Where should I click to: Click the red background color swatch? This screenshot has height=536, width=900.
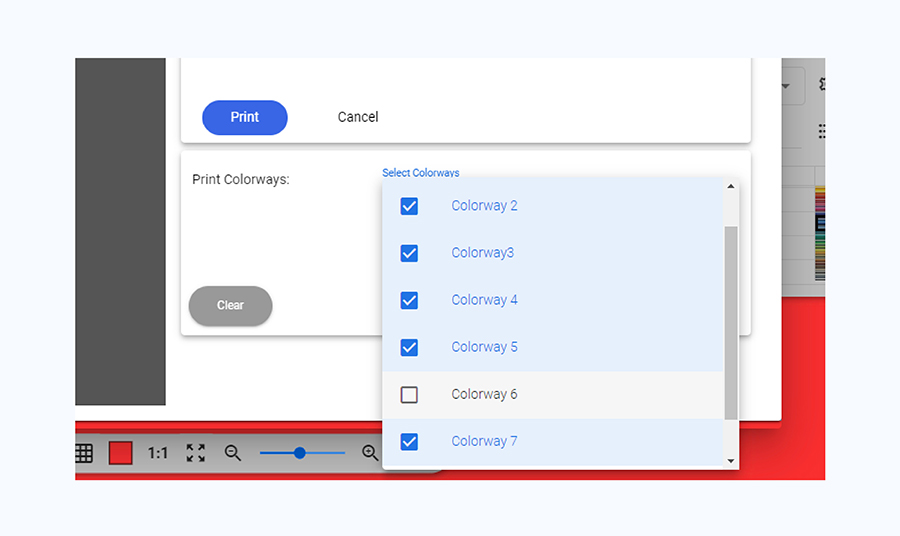pyautogui.click(x=121, y=453)
